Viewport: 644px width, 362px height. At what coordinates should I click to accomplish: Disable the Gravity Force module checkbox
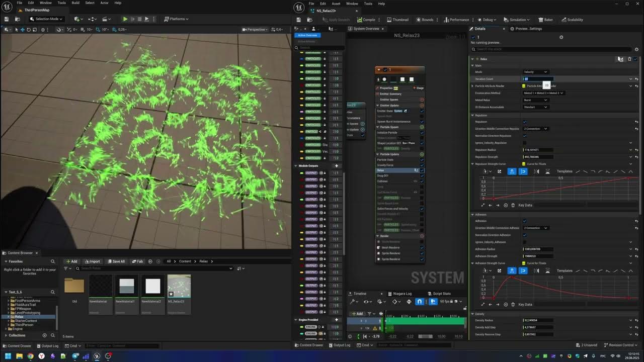(x=422, y=165)
